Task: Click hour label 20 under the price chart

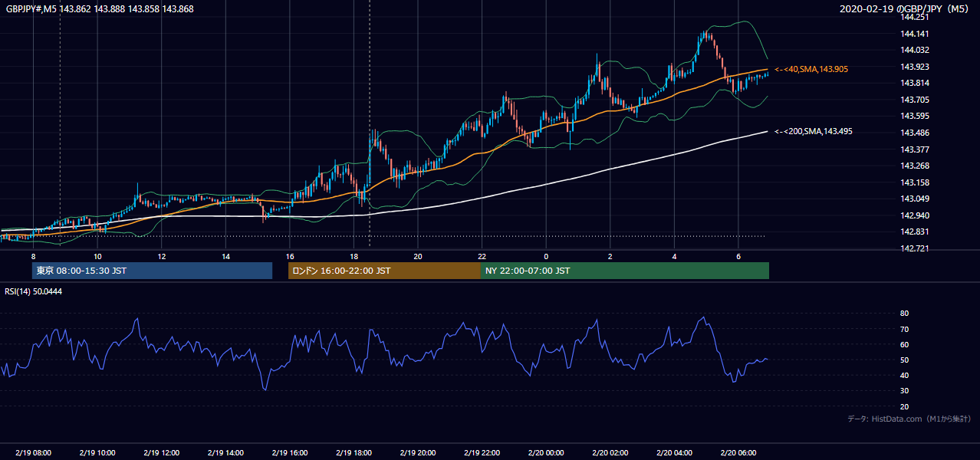Action: (418, 256)
